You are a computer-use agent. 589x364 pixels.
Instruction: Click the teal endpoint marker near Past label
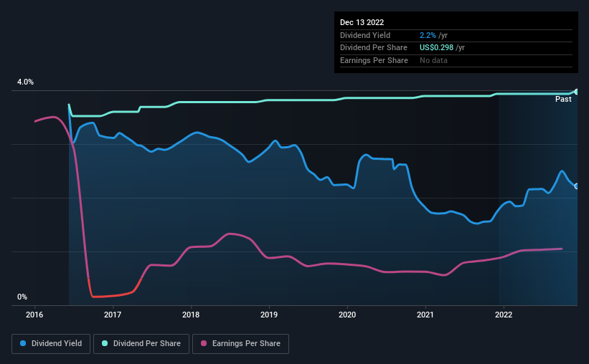[x=576, y=92]
